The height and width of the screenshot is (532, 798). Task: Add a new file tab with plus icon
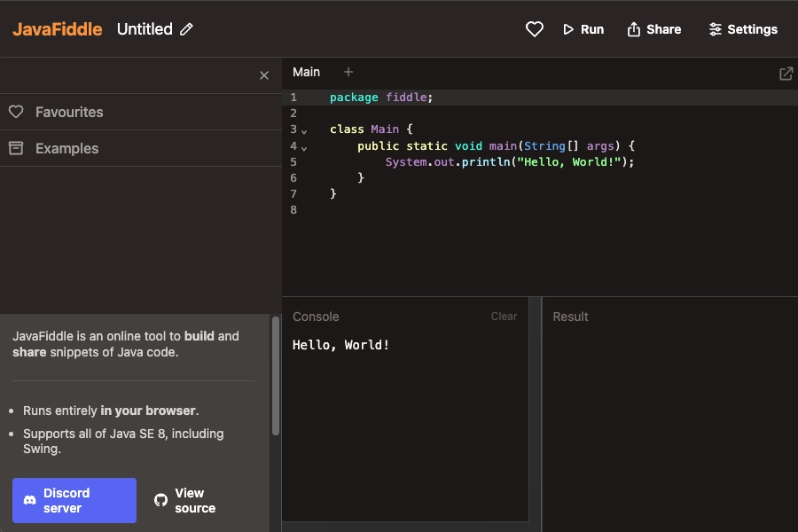click(x=348, y=72)
